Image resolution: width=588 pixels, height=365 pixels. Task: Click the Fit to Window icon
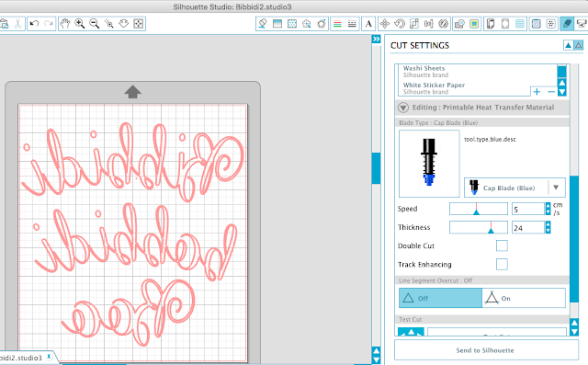tap(139, 24)
